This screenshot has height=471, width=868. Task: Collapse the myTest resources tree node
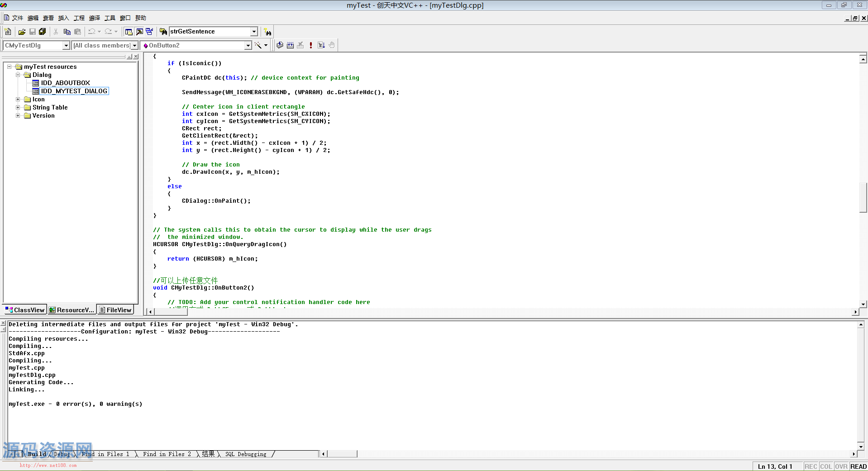point(10,67)
